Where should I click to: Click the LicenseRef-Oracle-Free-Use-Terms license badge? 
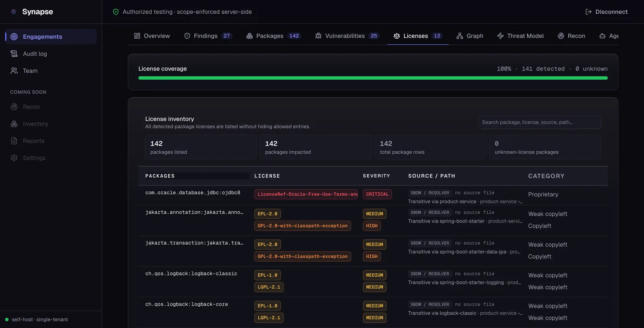click(x=306, y=194)
